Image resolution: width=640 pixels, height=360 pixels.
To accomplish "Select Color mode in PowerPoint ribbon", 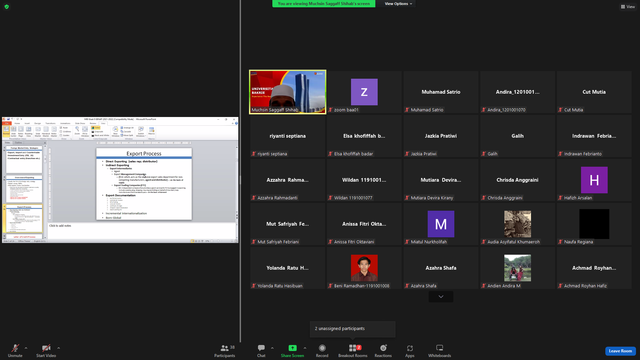I will 96,128.
